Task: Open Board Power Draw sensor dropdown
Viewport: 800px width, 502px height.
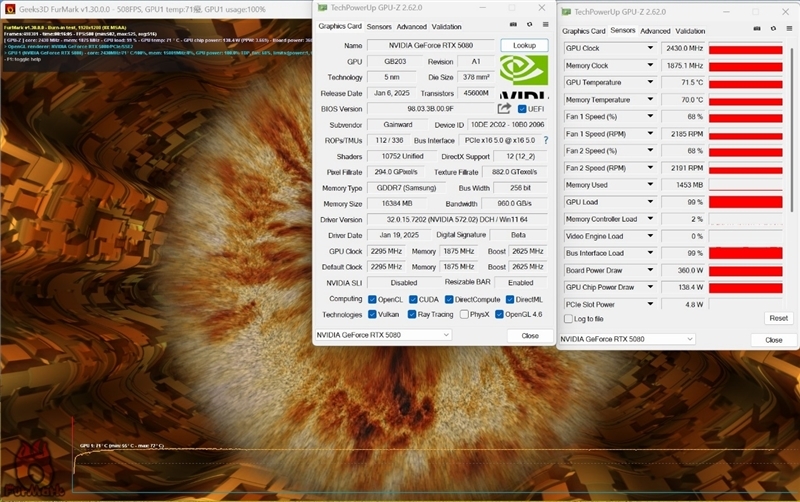Action: (650, 270)
